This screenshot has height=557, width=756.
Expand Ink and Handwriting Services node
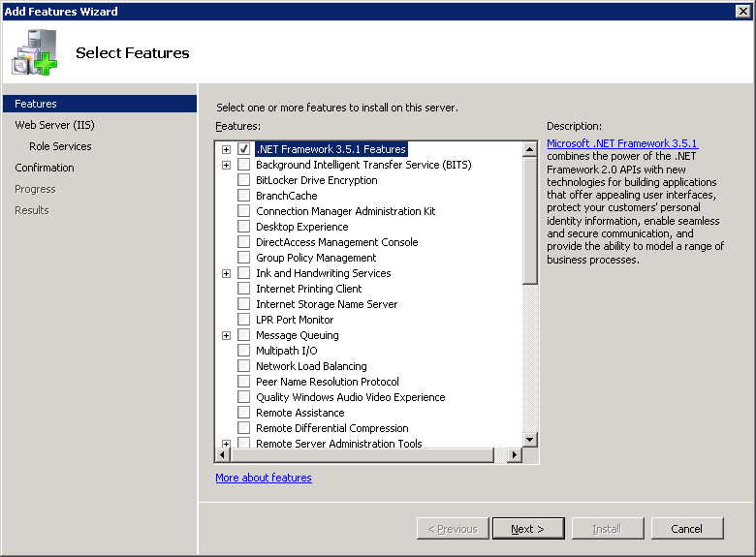click(226, 273)
